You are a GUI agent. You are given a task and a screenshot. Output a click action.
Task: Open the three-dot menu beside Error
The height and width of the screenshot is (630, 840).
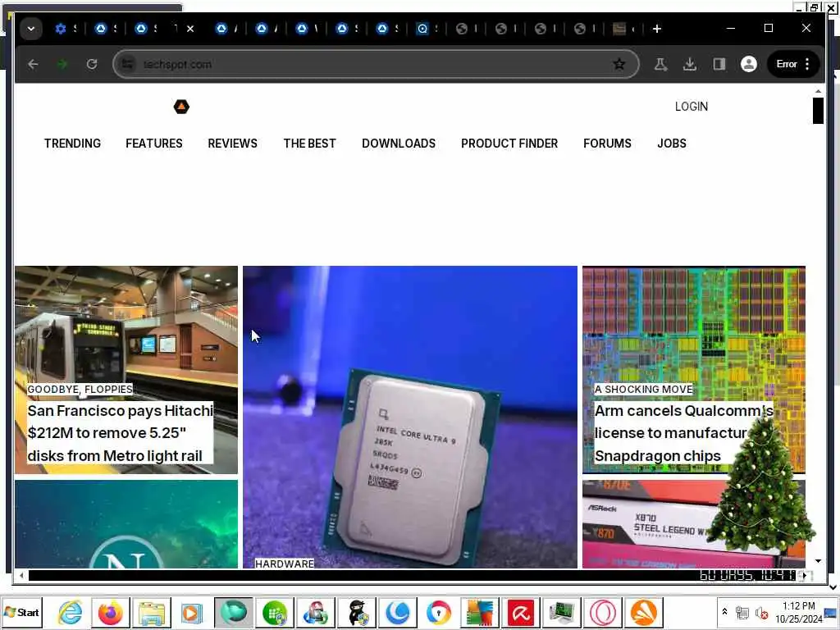(x=807, y=64)
